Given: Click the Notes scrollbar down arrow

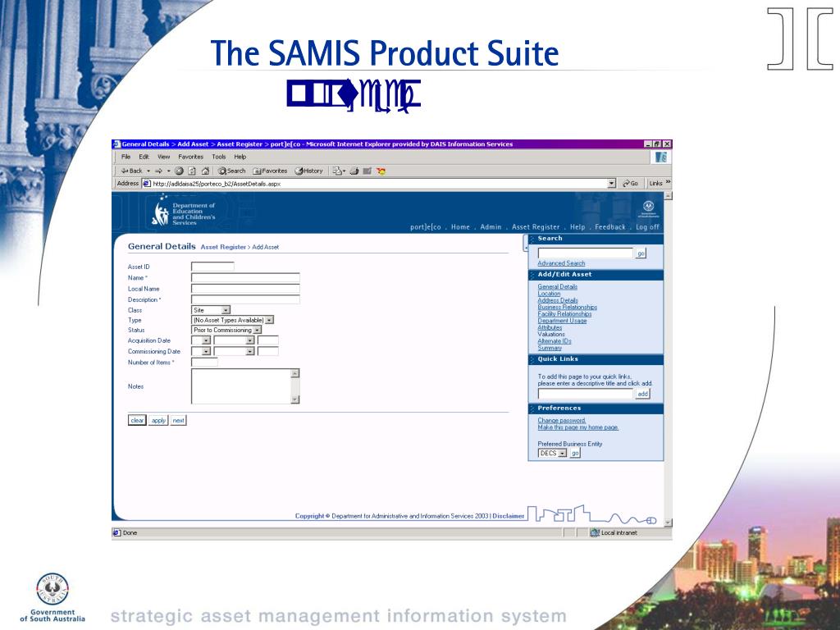Looking at the screenshot, I should coord(295,399).
